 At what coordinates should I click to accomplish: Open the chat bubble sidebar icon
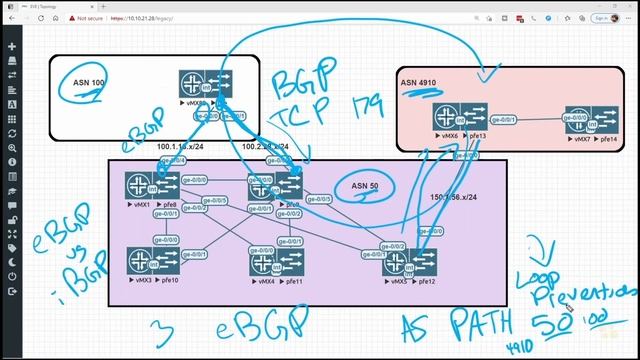tap(12, 205)
